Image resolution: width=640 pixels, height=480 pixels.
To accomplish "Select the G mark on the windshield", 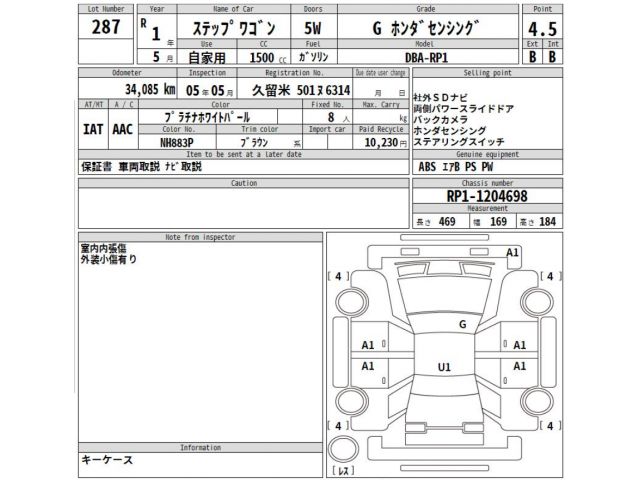I will (462, 324).
